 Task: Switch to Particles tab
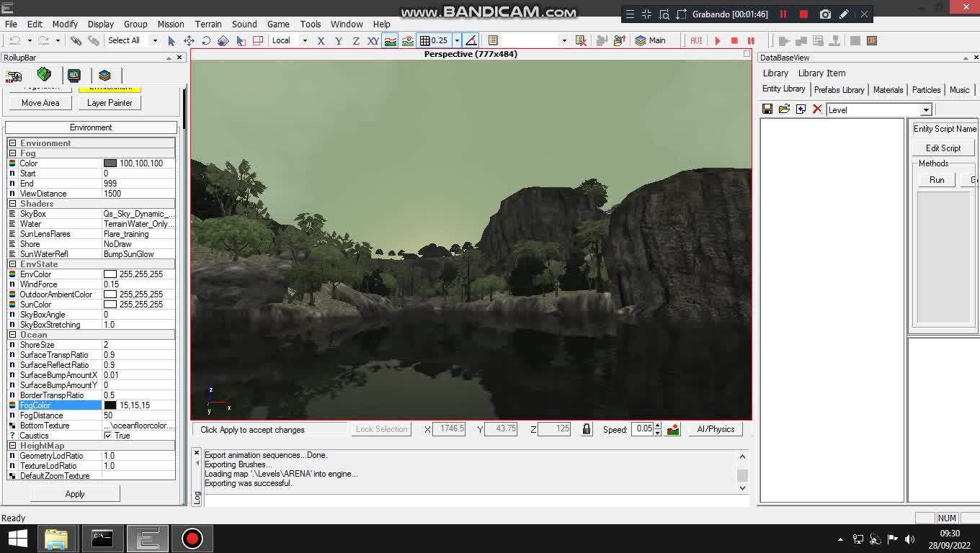(926, 90)
